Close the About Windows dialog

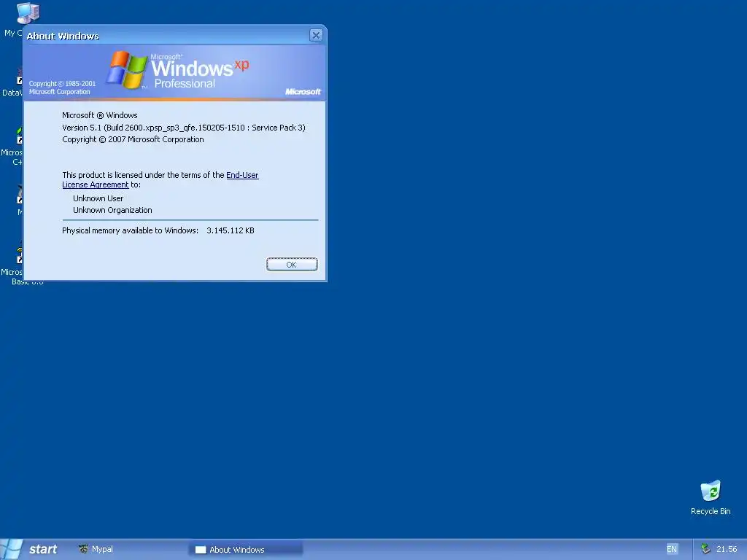tap(316, 35)
